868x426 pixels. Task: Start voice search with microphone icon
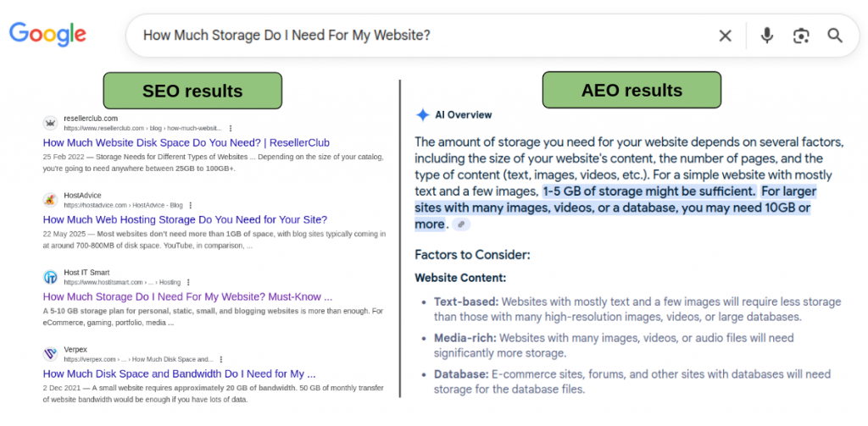766,36
